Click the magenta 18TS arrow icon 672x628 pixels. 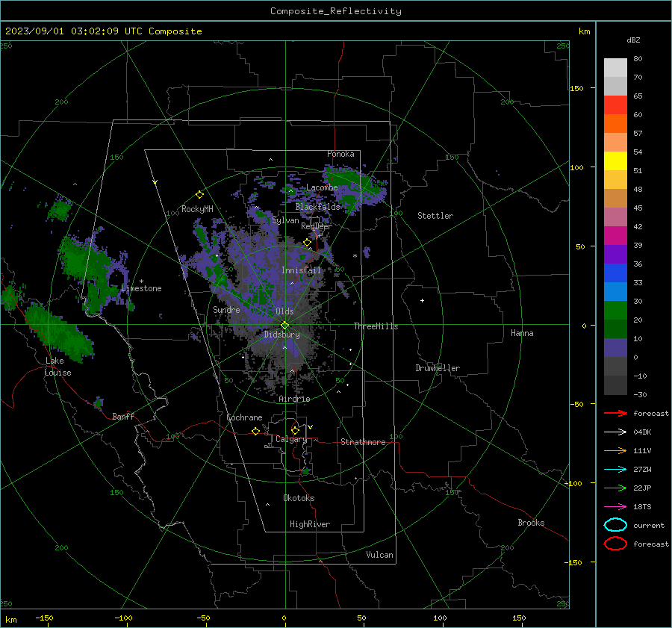coord(615,507)
